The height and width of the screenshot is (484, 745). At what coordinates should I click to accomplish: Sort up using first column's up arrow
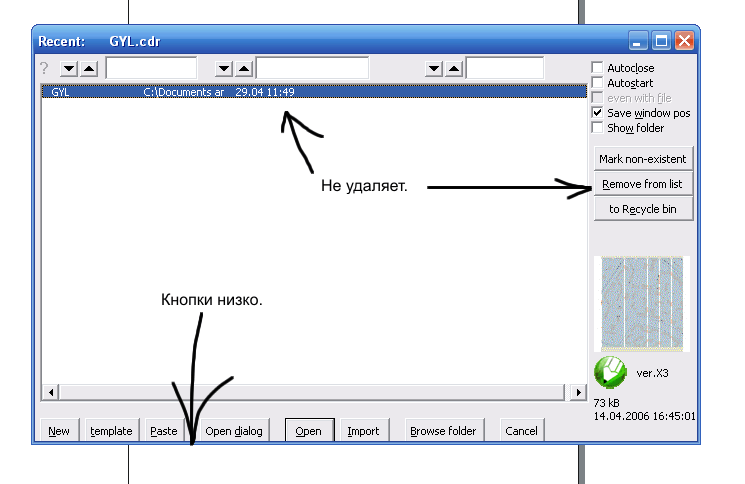pyautogui.click(x=89, y=68)
